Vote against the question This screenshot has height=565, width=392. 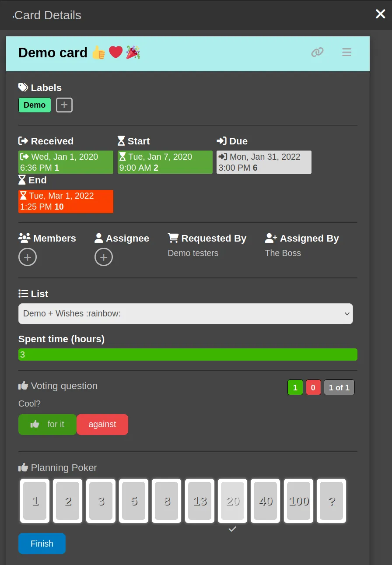pyautogui.click(x=102, y=425)
